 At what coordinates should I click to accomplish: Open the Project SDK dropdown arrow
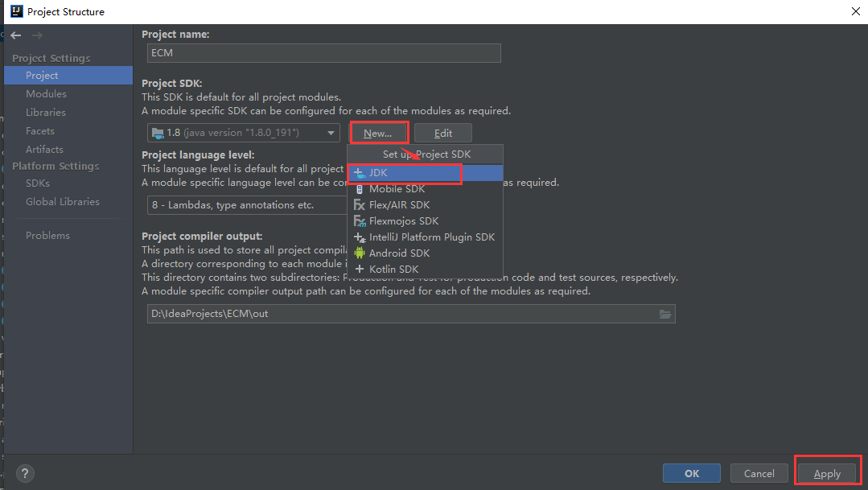[x=331, y=133]
